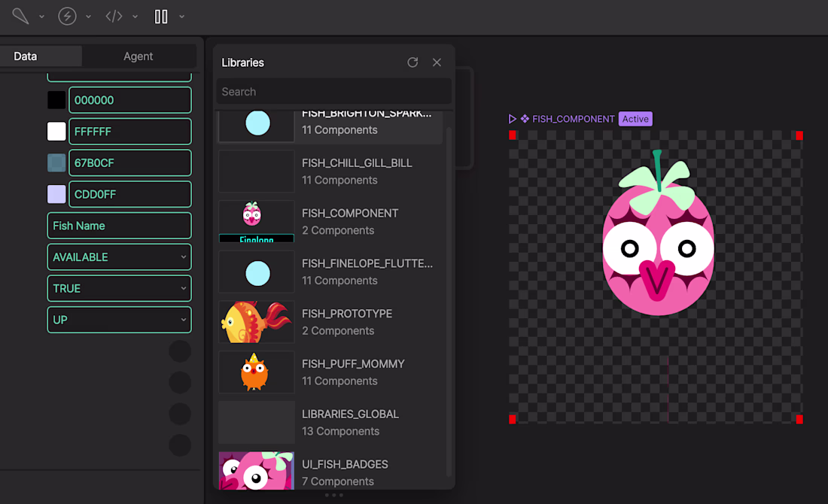Select the LIBRARIES_GLOBAL library name

350,414
